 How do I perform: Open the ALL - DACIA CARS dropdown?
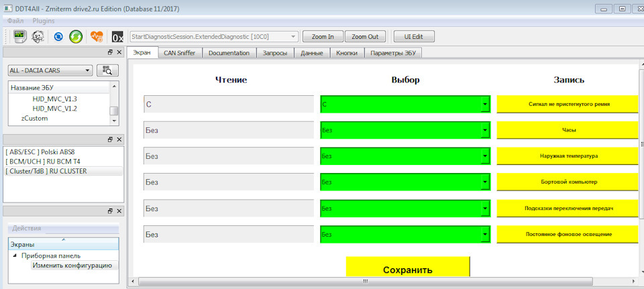(87, 70)
